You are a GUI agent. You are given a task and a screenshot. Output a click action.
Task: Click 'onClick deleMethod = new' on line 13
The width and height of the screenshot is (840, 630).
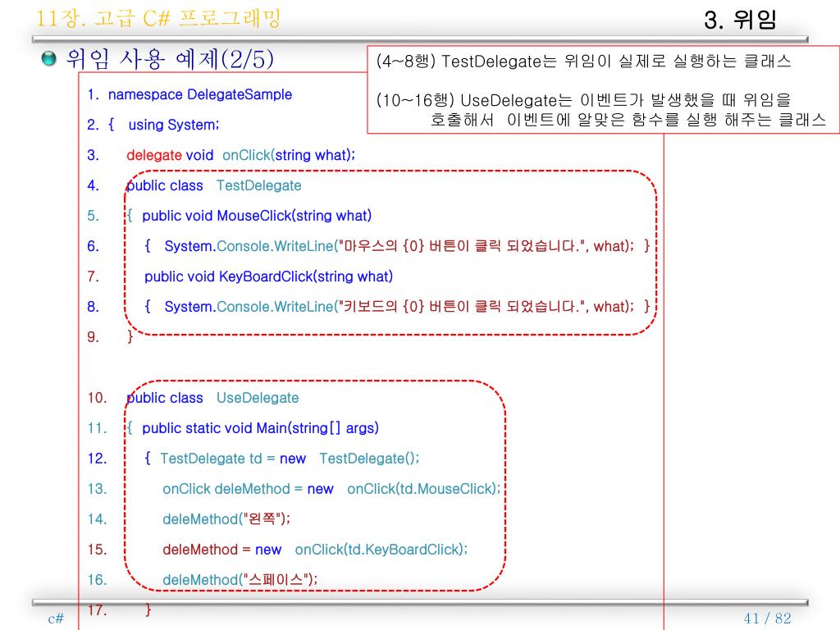[248, 489]
